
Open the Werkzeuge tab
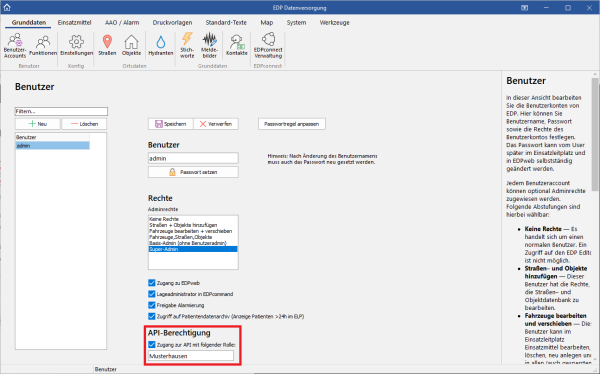click(334, 23)
